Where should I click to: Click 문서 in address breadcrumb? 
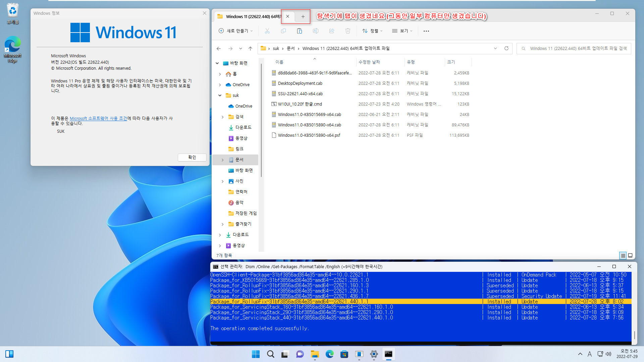pyautogui.click(x=291, y=49)
